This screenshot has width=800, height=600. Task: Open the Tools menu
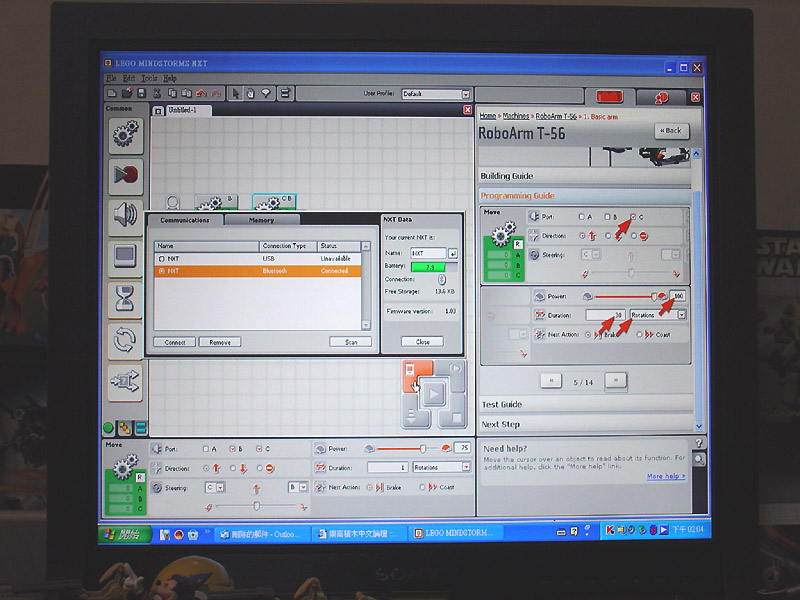149,78
